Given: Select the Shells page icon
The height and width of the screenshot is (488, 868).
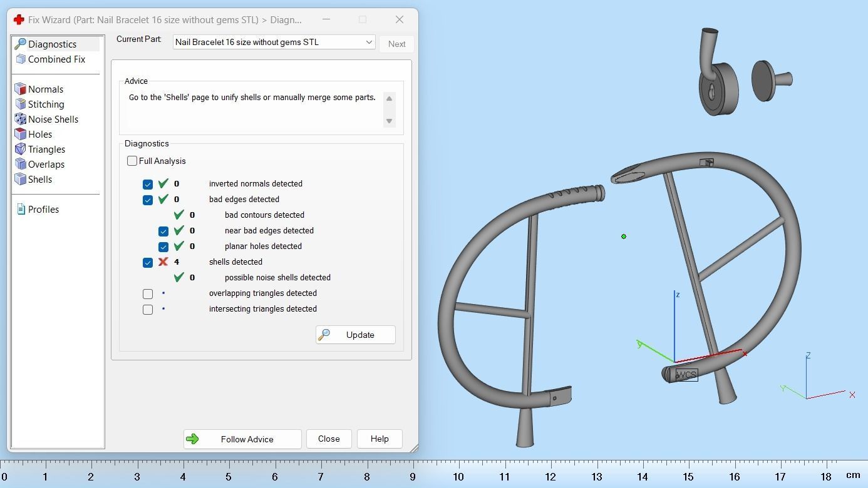Looking at the screenshot, I should 21,179.
